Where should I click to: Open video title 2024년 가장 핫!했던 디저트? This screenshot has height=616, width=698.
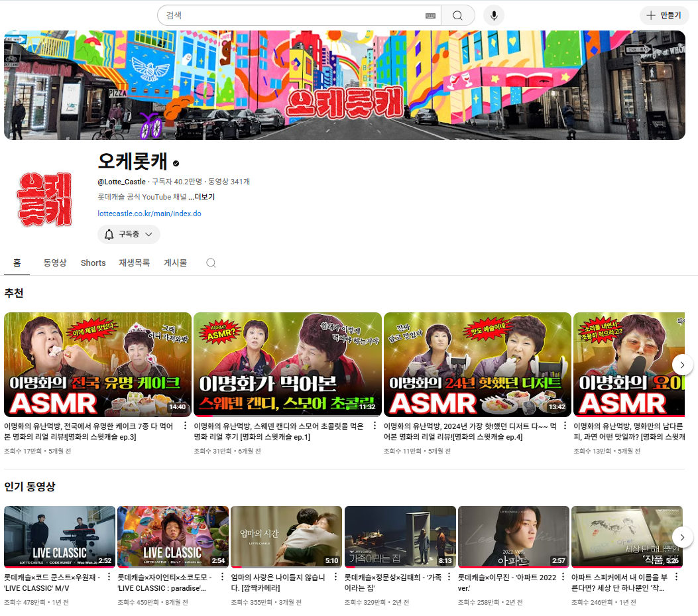point(470,432)
